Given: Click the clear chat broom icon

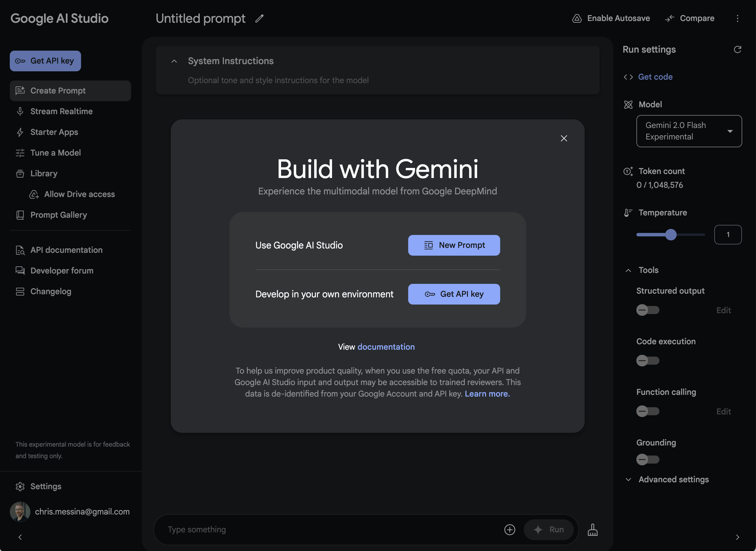Looking at the screenshot, I should click(592, 529).
